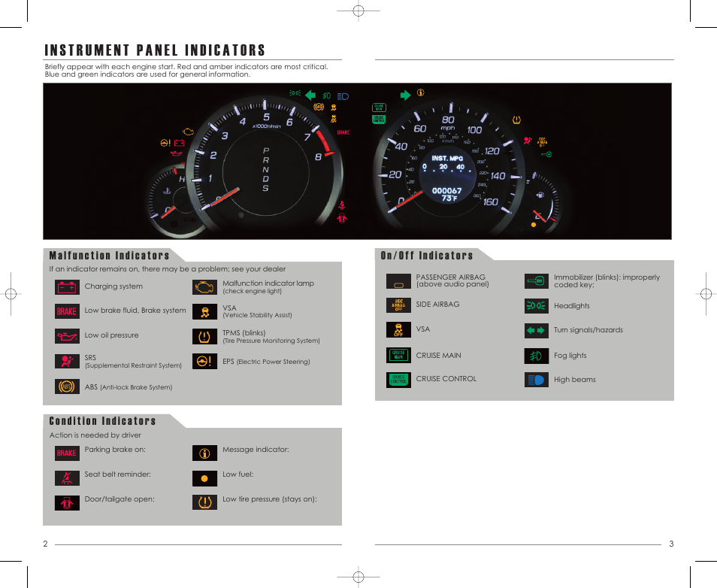Viewport: 717px width, 588px height.
Task: Click the Fog lights icon in the legend
Action: click(x=537, y=356)
